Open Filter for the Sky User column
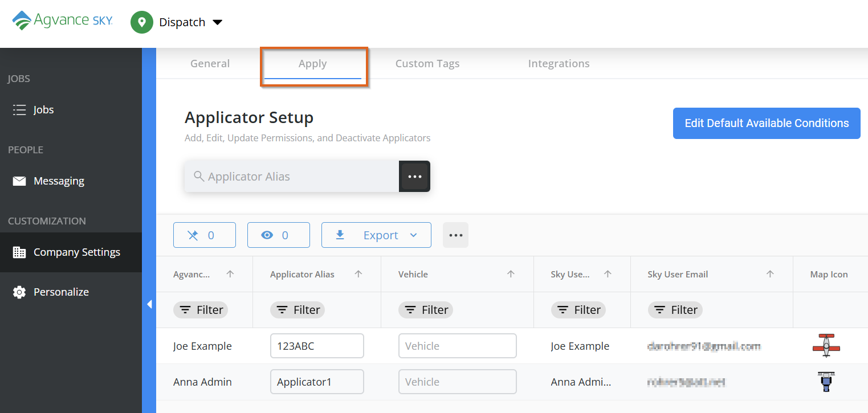The width and height of the screenshot is (868, 413). point(578,310)
